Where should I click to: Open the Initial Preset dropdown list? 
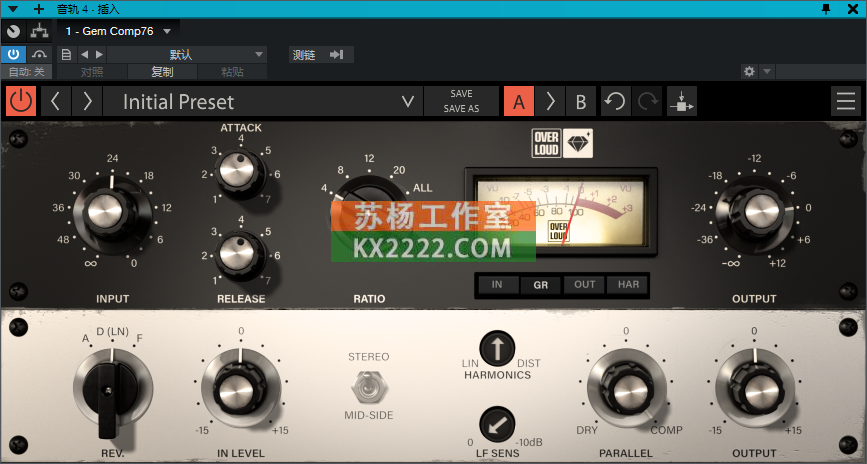tap(263, 101)
